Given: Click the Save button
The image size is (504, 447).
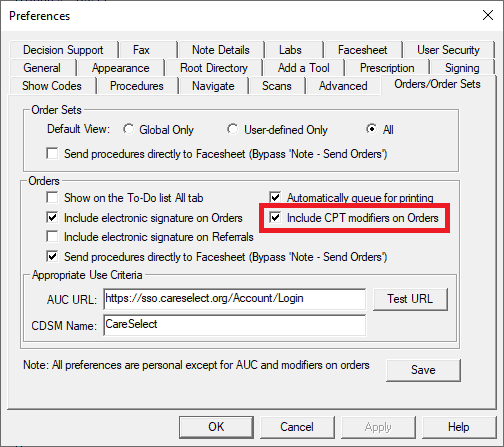Looking at the screenshot, I should pos(423,370).
